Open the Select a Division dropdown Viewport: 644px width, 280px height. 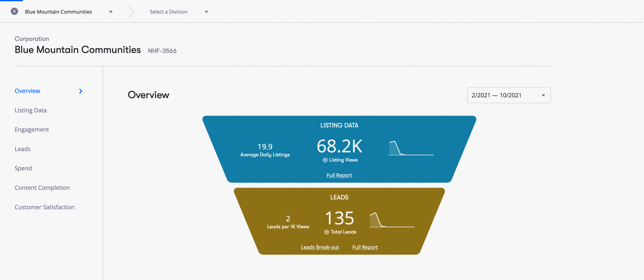(x=206, y=12)
